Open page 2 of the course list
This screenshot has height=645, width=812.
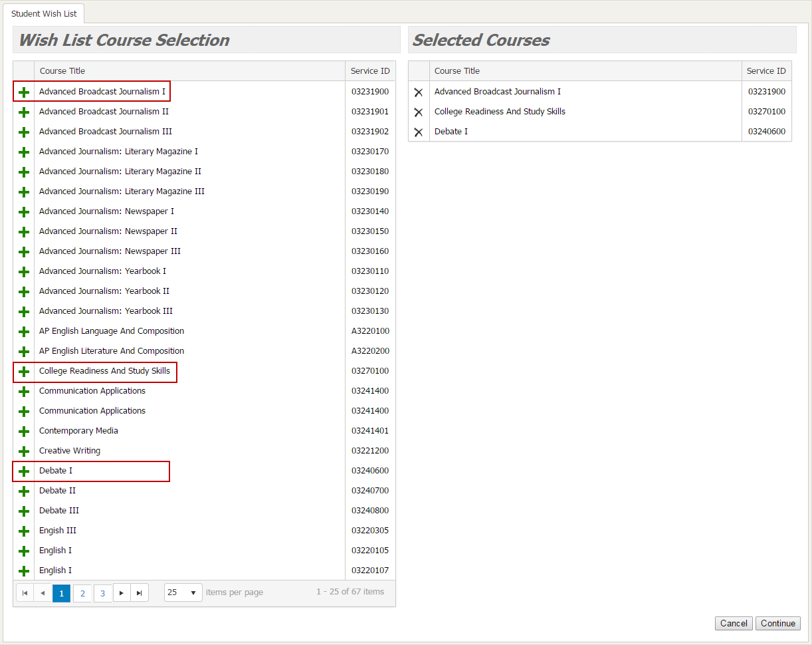(x=82, y=592)
